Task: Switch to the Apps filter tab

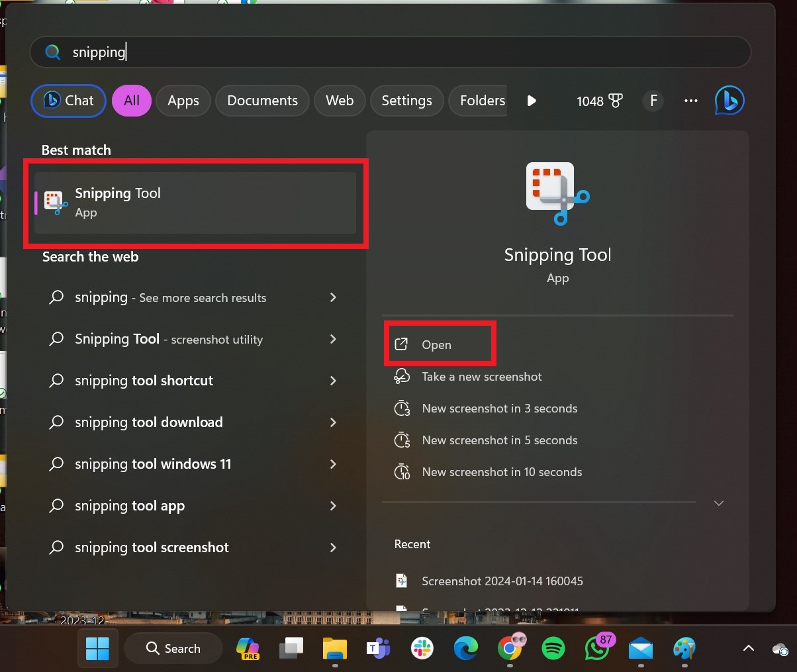Action: (x=183, y=101)
